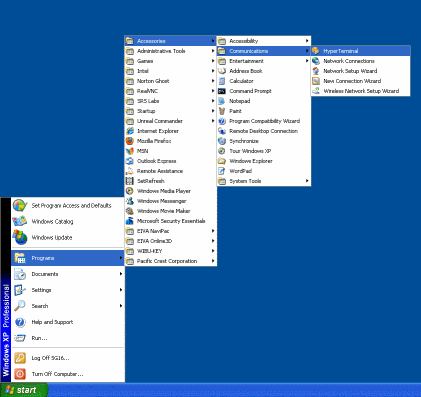Click the "EIVA NaviPac" label
This screenshot has width=421, height=397.
point(153,231)
